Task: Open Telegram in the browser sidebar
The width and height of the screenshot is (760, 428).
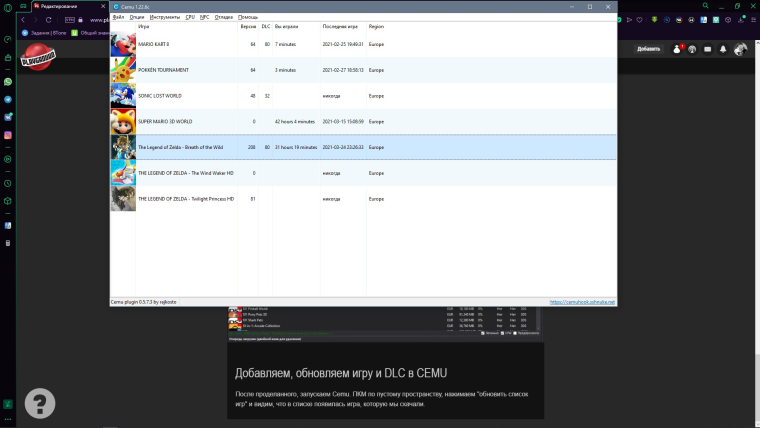Action: pyautogui.click(x=8, y=99)
